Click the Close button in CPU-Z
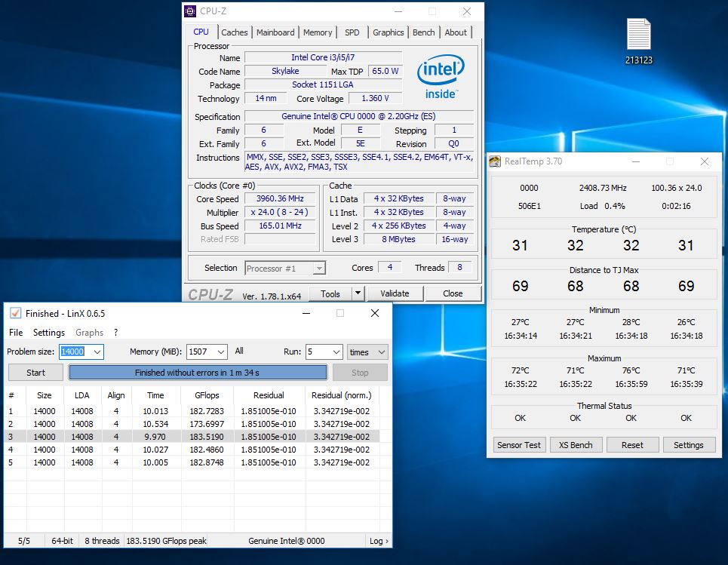 453,294
